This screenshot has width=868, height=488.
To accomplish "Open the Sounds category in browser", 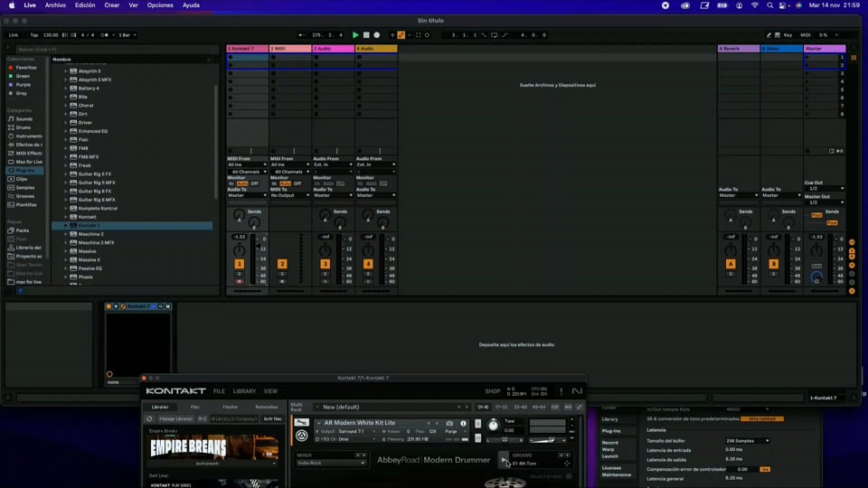I will pos(24,119).
